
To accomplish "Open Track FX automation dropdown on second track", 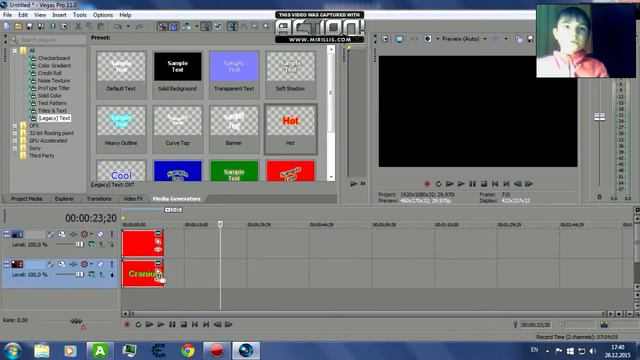I will coord(91,264).
